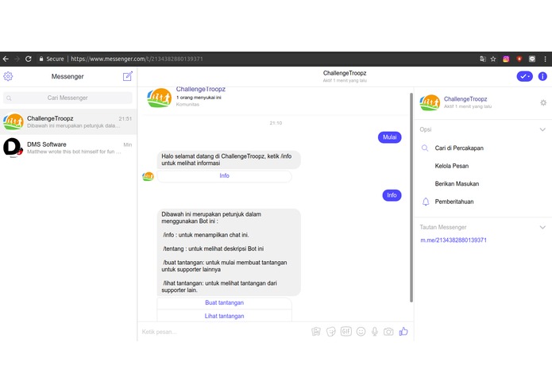Click the ChallengeTroopz header title
Screen dimensions: 552x392
coord(345,73)
